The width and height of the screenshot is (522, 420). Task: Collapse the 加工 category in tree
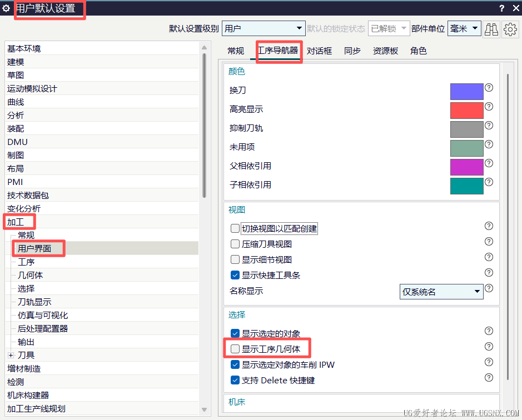(16, 222)
